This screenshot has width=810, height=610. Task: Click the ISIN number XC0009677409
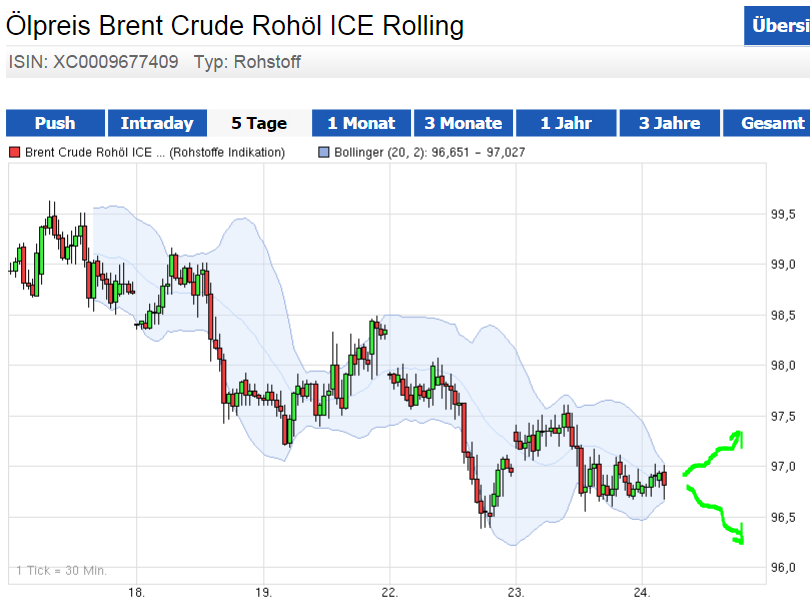tap(116, 62)
